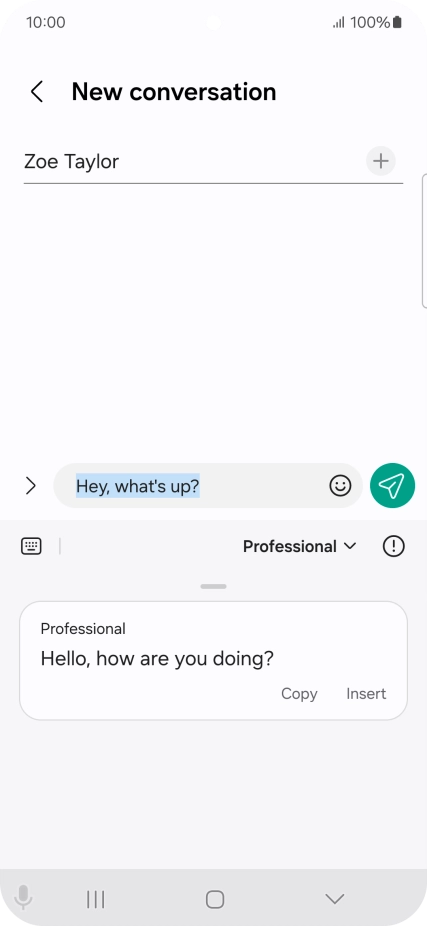Tap the panel drag handle bar
The width and height of the screenshot is (427, 926).
(x=213, y=586)
